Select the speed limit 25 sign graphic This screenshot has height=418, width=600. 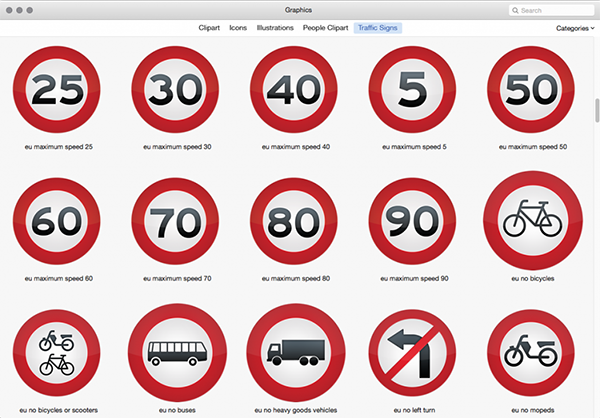point(57,90)
